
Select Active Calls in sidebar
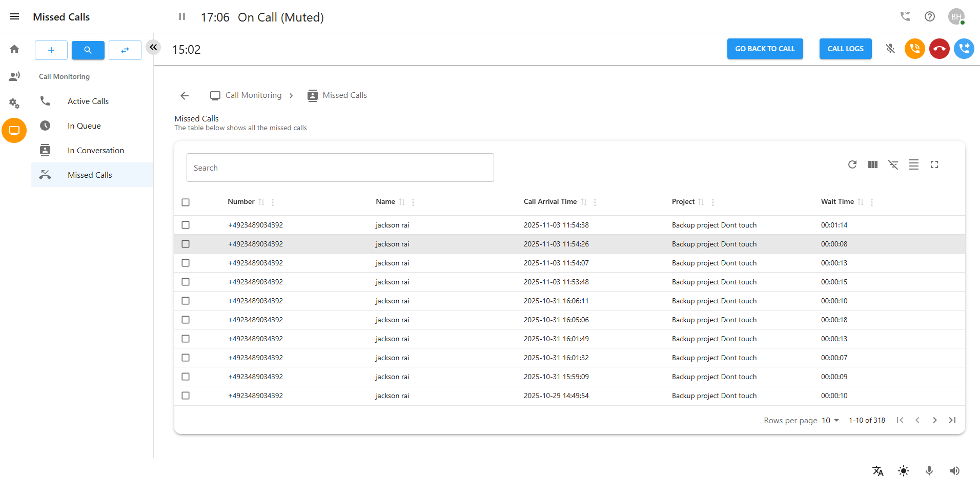pos(88,101)
